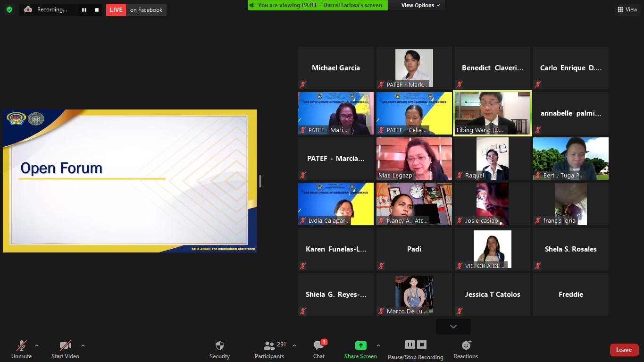The height and width of the screenshot is (362, 644).
Task: Open the Participants panel
Action: (269, 350)
